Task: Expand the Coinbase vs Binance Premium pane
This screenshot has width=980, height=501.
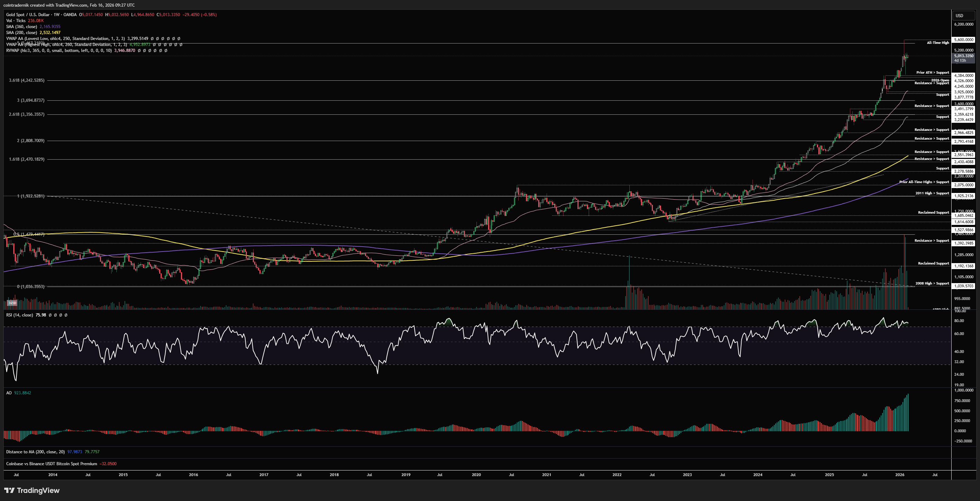Action: (51, 464)
